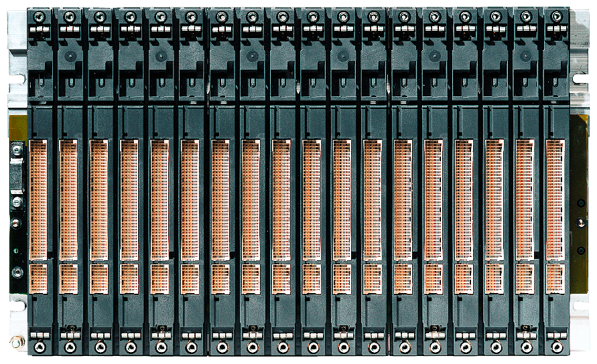Click the upper-left mounting slot on the metal rail

click(x=16, y=79)
